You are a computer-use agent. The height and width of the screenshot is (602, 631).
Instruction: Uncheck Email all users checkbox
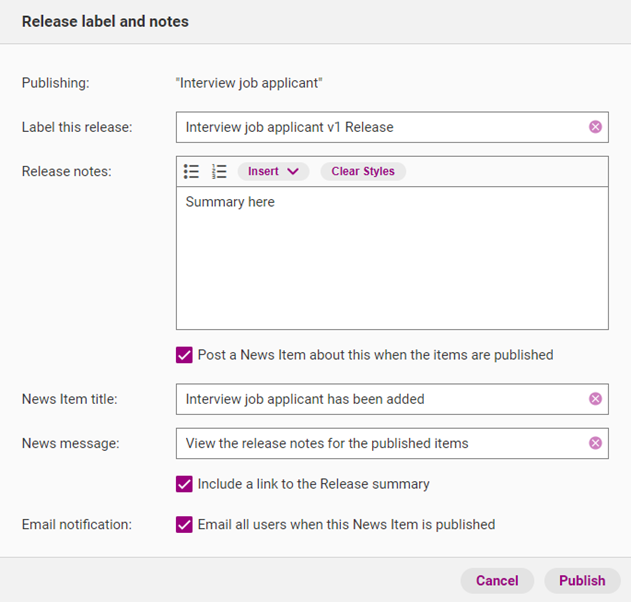point(184,524)
